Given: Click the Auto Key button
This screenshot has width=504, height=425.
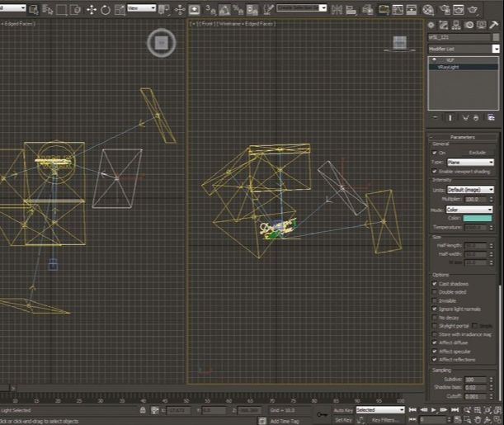Looking at the screenshot, I should click(x=343, y=410).
